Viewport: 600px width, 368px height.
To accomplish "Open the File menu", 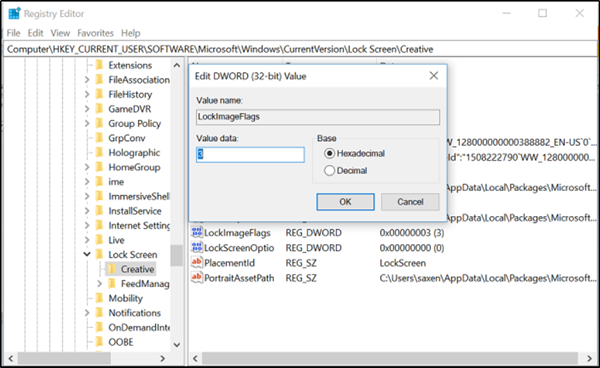I will (x=13, y=33).
